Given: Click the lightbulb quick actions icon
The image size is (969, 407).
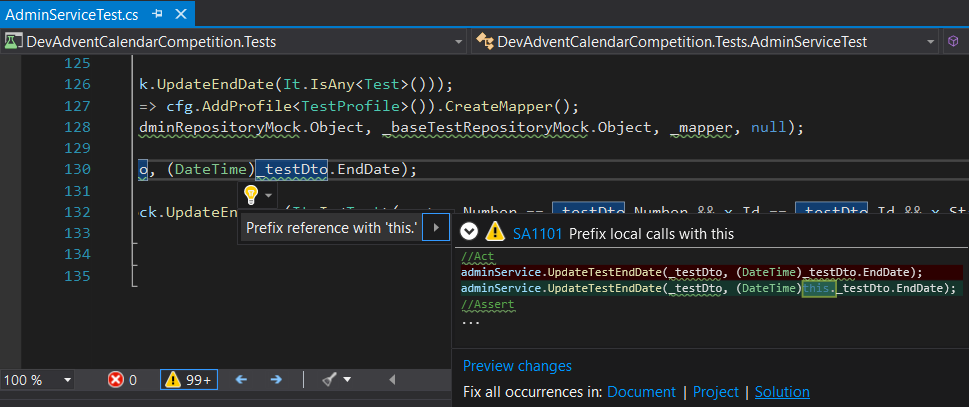Looking at the screenshot, I should tap(251, 194).
